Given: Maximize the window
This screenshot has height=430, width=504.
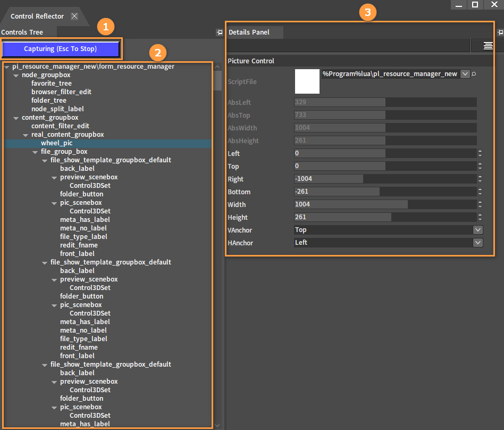Looking at the screenshot, I should pyautogui.click(x=475, y=4).
